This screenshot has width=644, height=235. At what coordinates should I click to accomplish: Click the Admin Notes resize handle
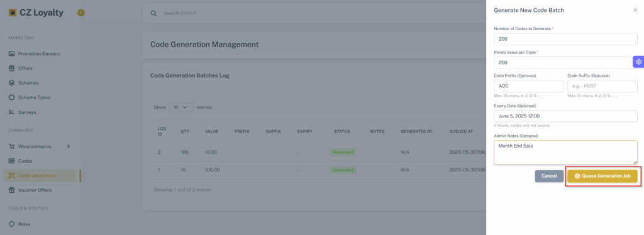tap(635, 162)
